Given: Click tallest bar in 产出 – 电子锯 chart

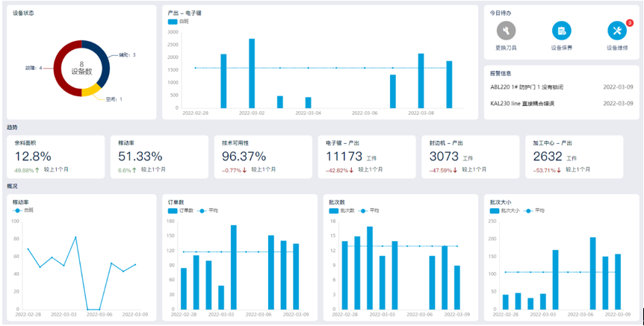Looking at the screenshot, I should pyautogui.click(x=252, y=73).
